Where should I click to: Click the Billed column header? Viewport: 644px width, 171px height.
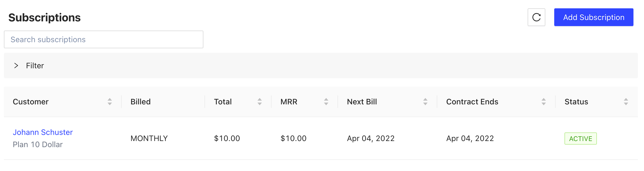pos(140,102)
